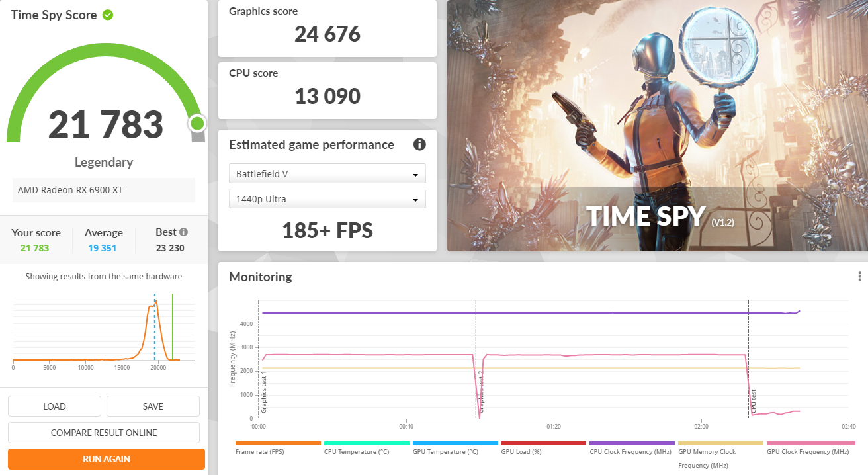
Task: Click 'Showing results from the same hardware' text
Action: point(104,277)
